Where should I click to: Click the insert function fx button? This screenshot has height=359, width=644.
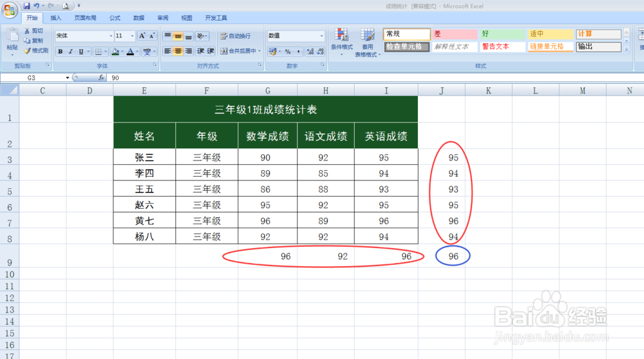point(101,77)
